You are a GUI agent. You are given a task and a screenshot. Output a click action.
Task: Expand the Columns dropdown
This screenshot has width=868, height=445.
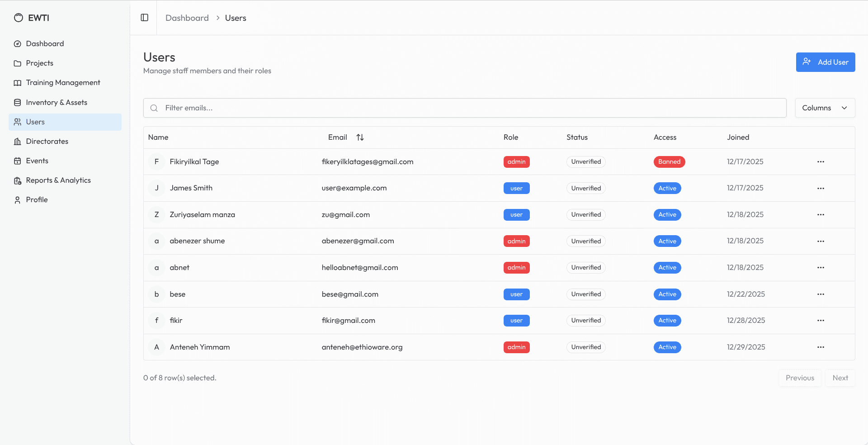[825, 108]
